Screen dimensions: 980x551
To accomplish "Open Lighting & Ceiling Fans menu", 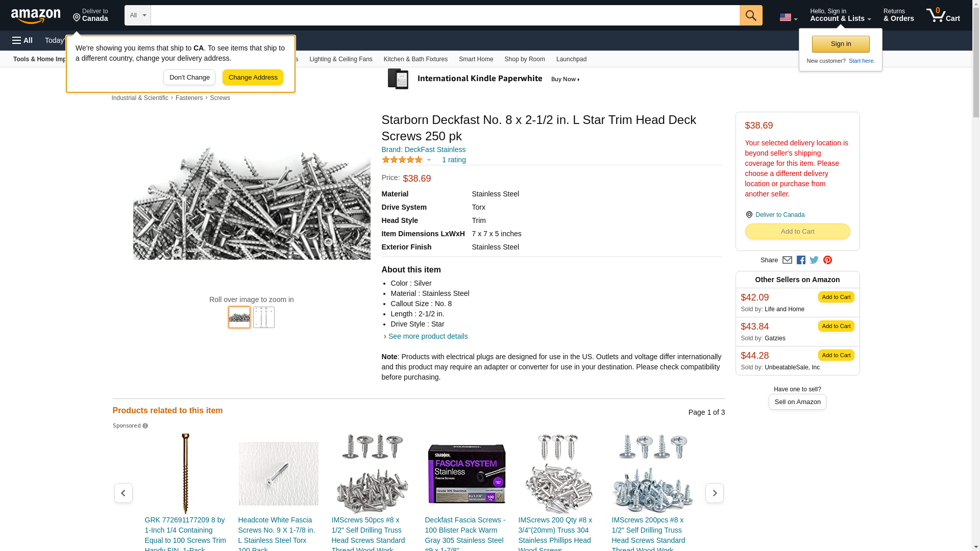I will pyautogui.click(x=340, y=59).
